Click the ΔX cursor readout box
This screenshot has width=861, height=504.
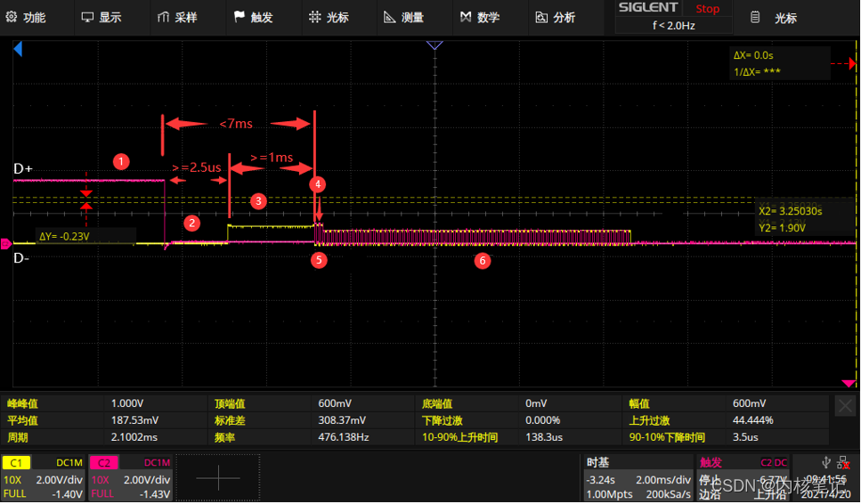(778, 63)
